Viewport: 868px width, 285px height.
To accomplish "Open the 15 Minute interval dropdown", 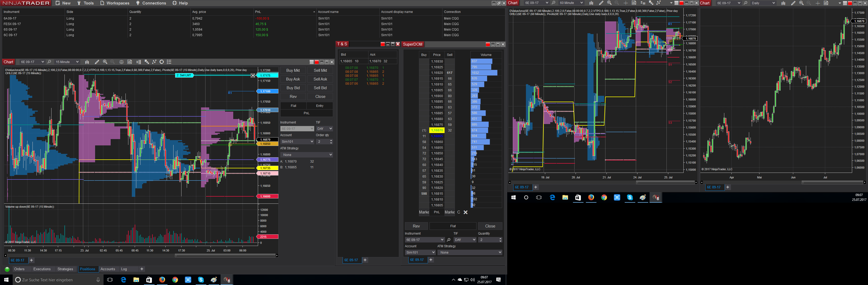I will tap(67, 62).
